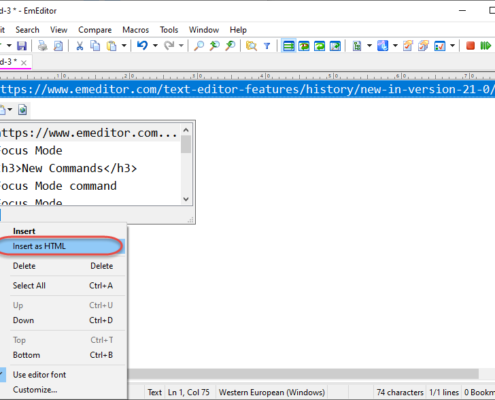Screen dimensions: 495x400
Task: Select 'Focus Mode command' clipboard entry
Action: [x=90, y=186]
